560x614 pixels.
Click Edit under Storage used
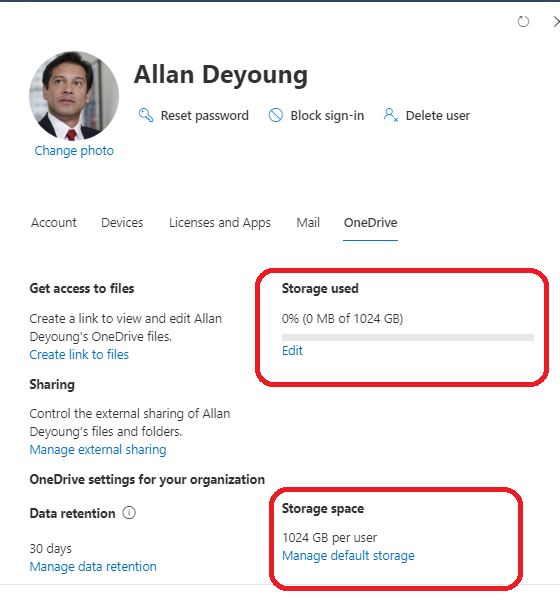(x=292, y=350)
